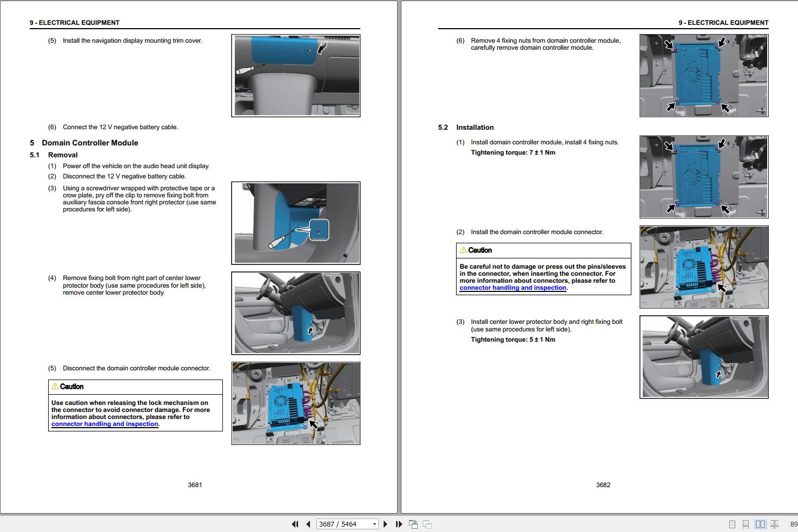
Task: Open the connector handling and inspection link on page 3681
Action: point(104,424)
